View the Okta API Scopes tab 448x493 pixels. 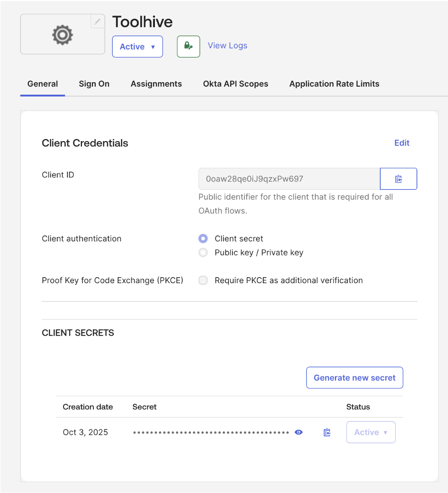[236, 84]
